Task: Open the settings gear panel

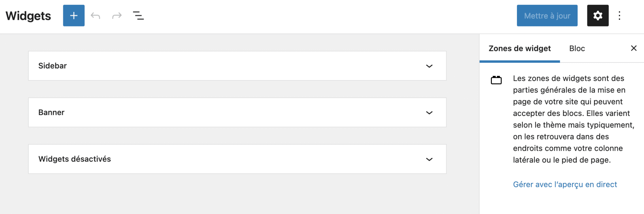Action: coord(597,15)
